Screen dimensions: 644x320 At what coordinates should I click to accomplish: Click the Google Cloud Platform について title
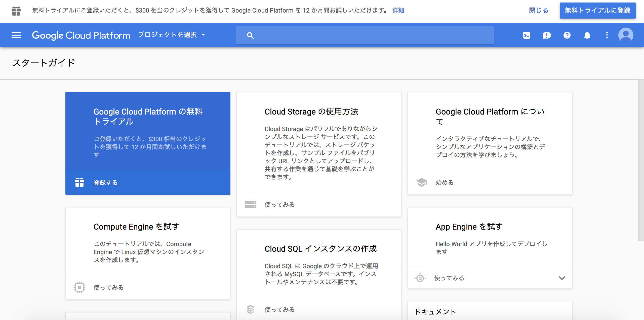(x=490, y=117)
